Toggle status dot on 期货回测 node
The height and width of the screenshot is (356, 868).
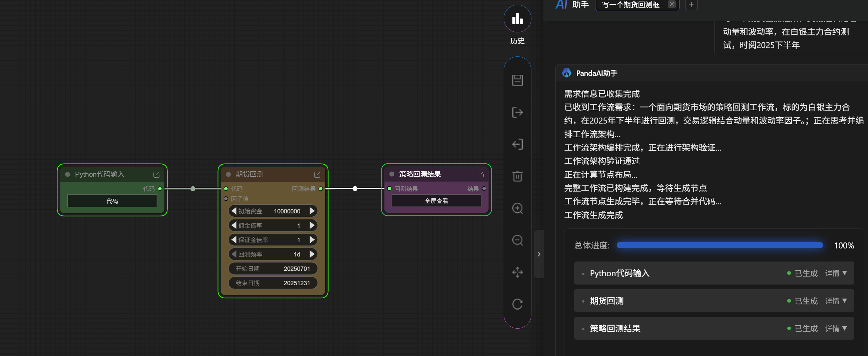228,174
